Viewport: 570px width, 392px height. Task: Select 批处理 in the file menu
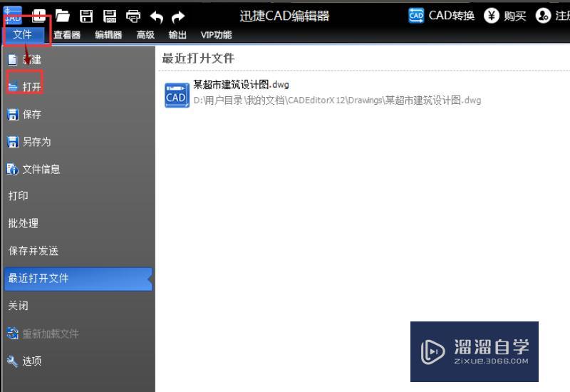click(x=24, y=223)
